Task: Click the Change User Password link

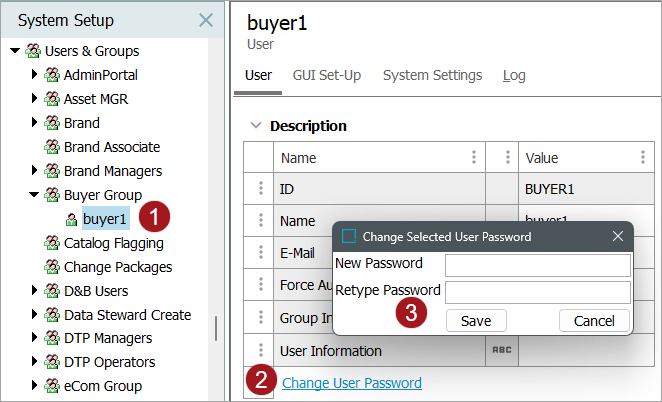Action: pos(352,383)
